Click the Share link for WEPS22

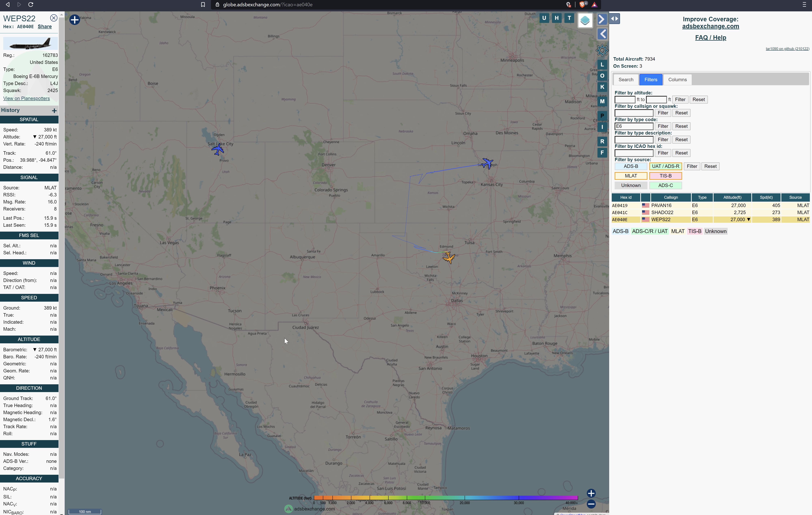[x=44, y=27]
